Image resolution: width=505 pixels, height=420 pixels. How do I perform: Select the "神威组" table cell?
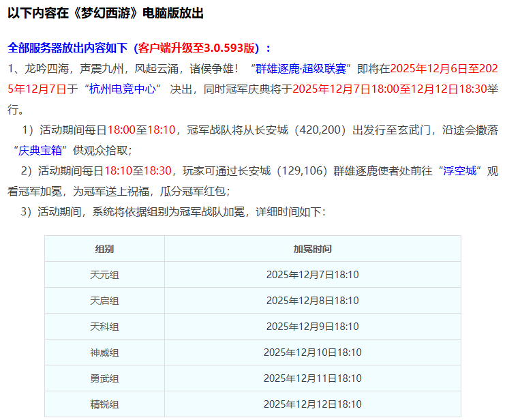click(104, 352)
